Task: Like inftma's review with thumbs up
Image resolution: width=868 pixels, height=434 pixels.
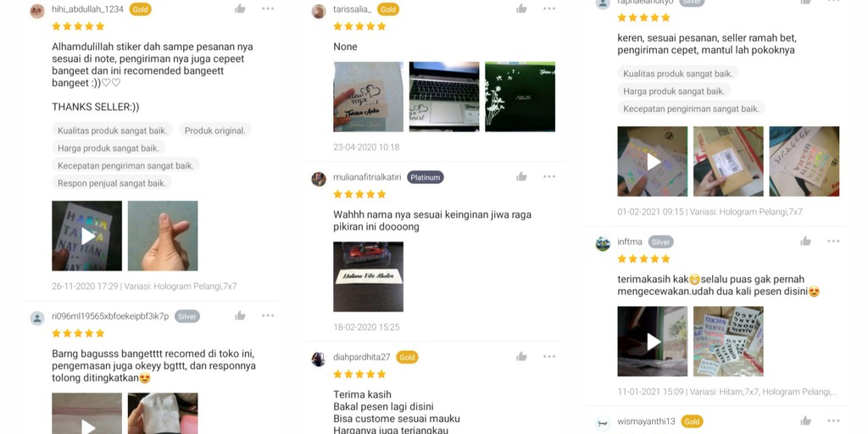Action: [805, 241]
